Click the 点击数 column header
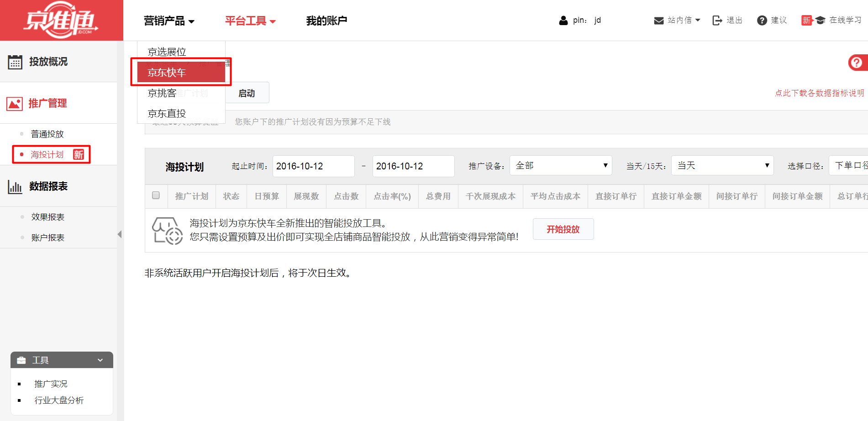Viewport: 868px width, 421px height. (x=346, y=196)
